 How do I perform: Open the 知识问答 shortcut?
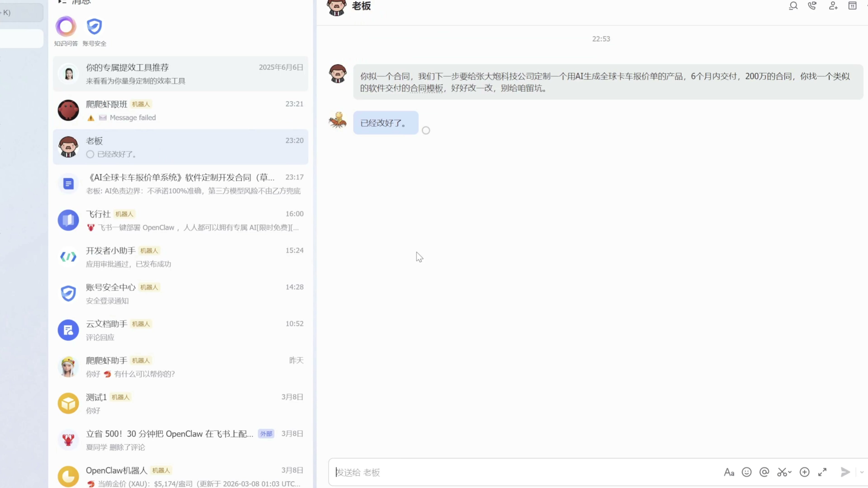66,27
